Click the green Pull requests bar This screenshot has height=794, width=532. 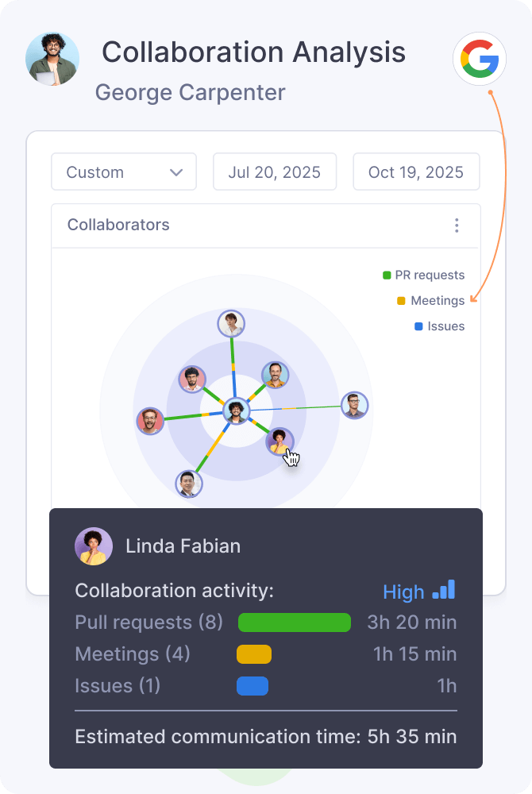coord(294,622)
